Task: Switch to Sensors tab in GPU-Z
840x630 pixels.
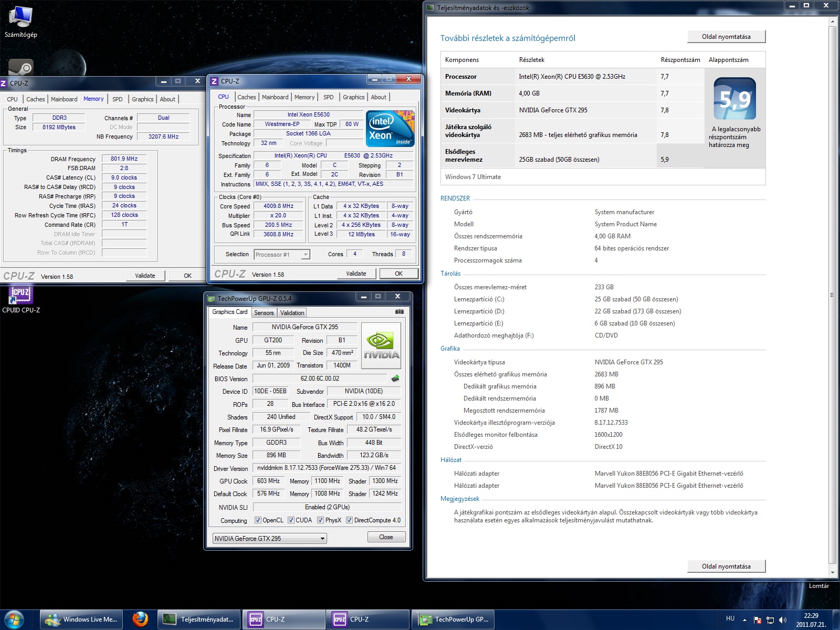Action: click(264, 312)
